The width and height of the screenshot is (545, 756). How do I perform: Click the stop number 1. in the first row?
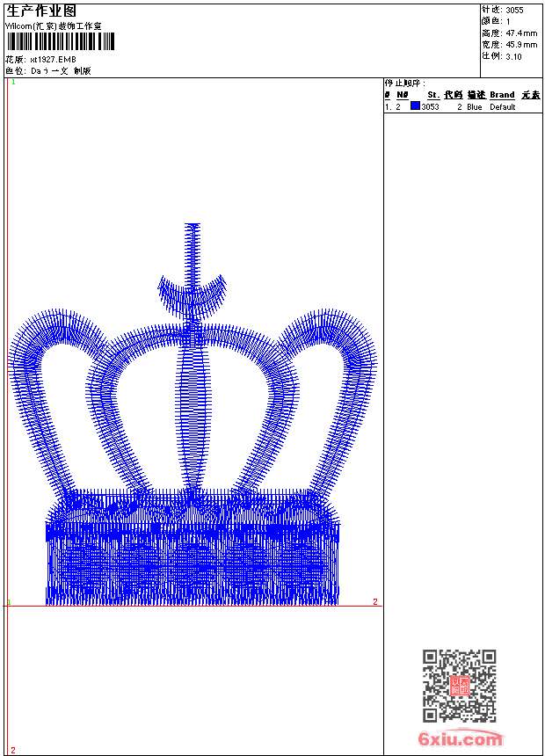388,107
